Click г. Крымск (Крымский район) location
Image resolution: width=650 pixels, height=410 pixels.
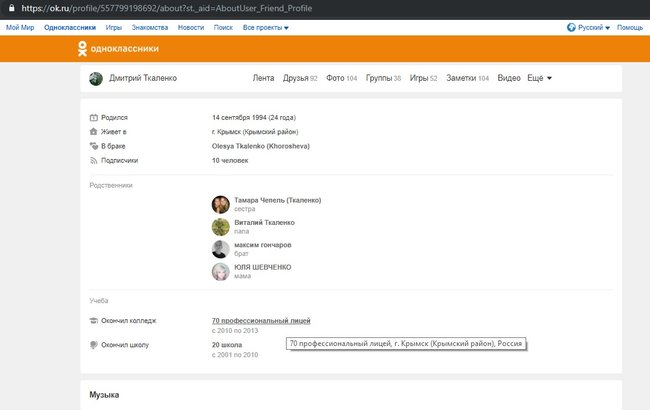255,132
